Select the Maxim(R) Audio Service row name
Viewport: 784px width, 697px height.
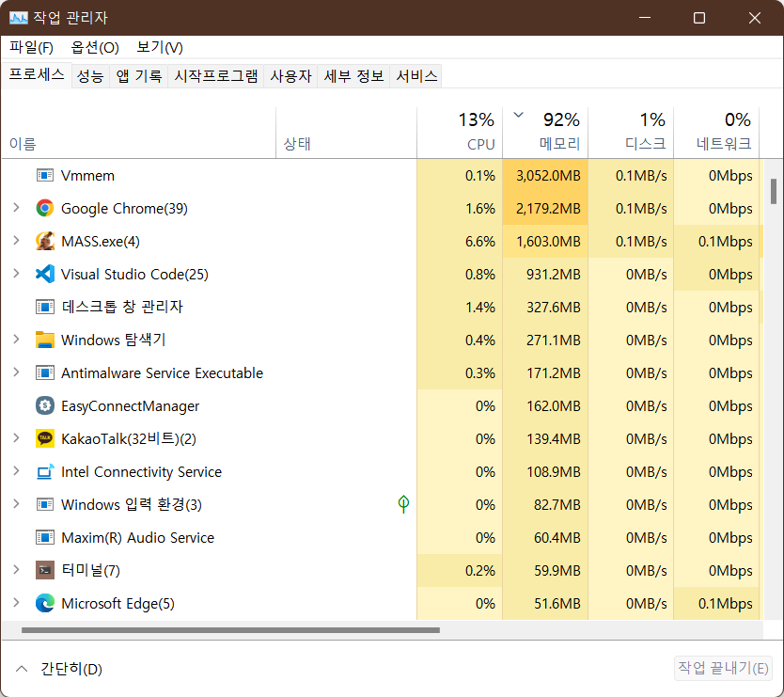pos(137,537)
